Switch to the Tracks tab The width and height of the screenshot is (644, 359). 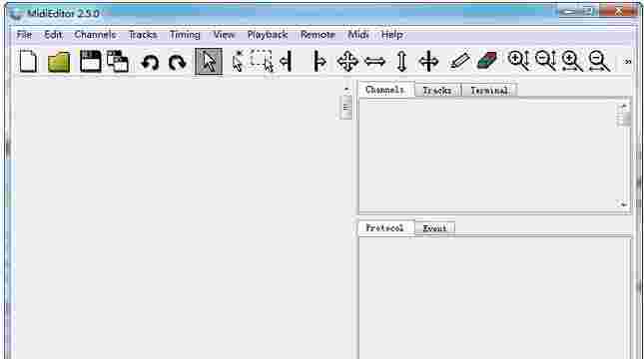pos(437,91)
